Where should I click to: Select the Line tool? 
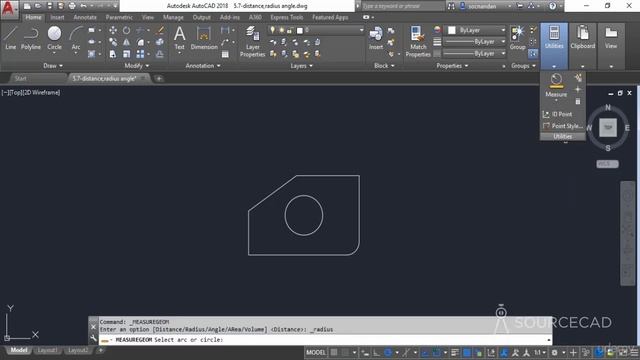click(11, 38)
